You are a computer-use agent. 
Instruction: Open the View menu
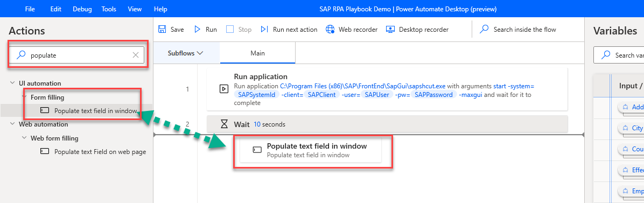tap(135, 9)
